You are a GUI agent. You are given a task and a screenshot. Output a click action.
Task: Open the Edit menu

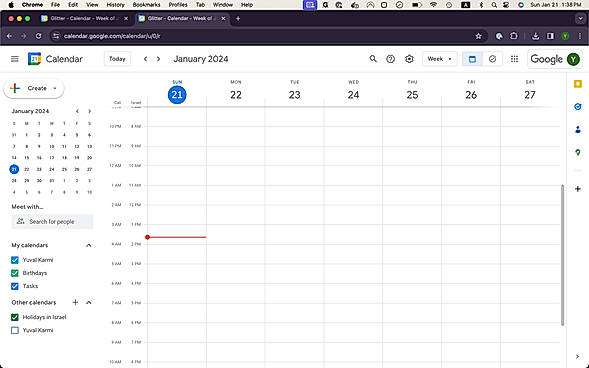coord(73,5)
